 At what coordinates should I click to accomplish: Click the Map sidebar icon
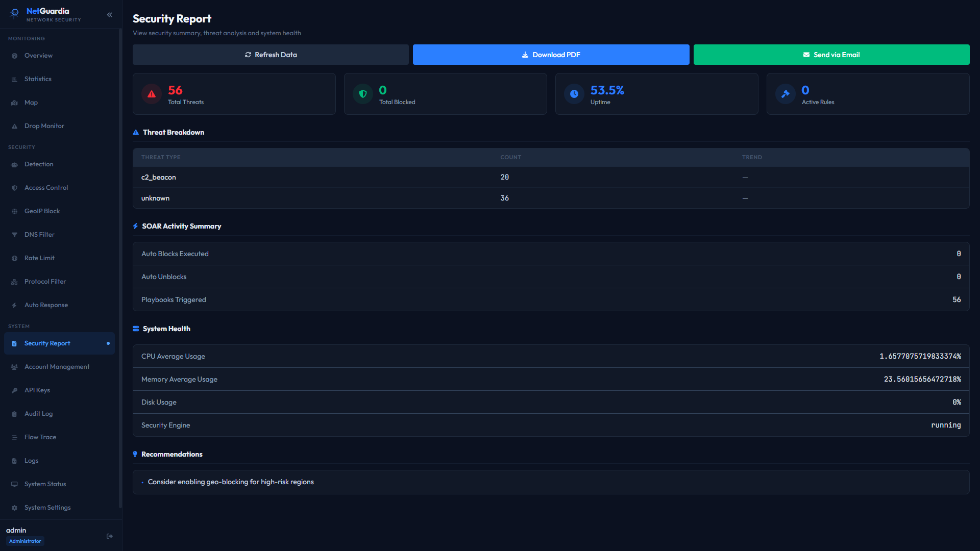(14, 103)
